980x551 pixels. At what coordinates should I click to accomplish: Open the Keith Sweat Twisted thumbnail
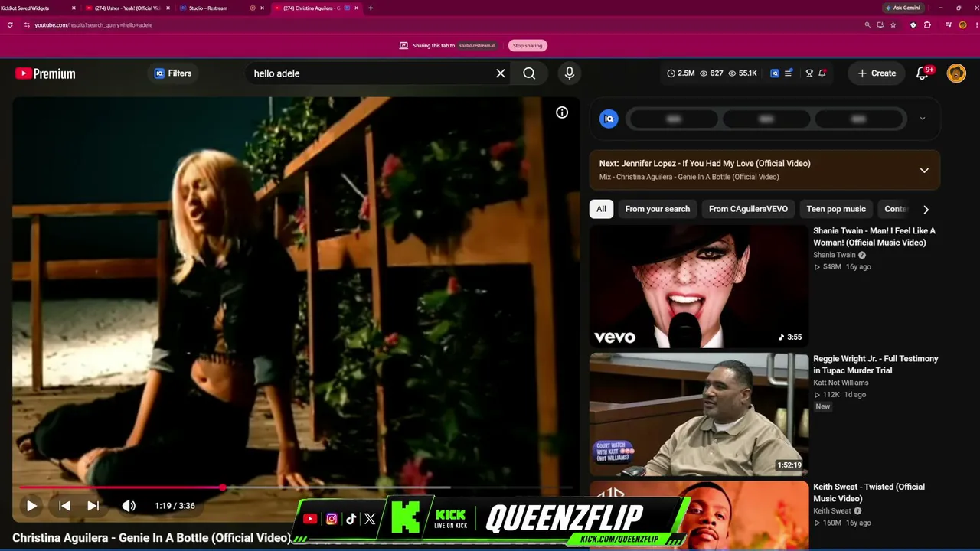pos(699,515)
